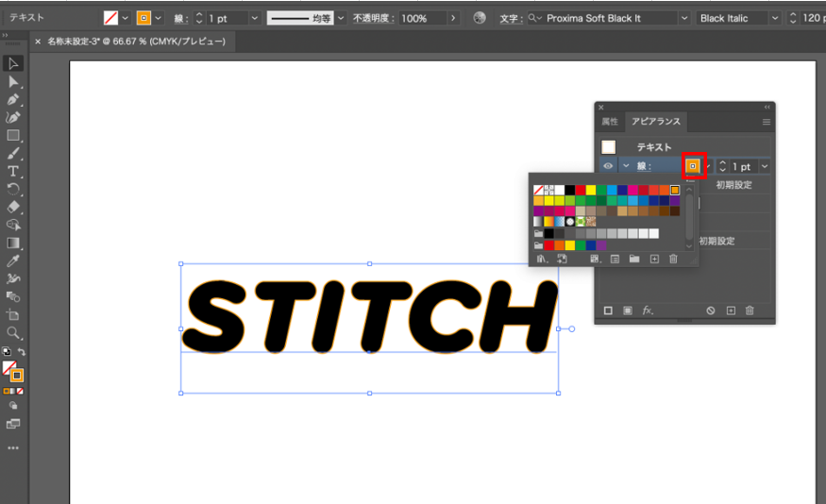Close the 名称未設定-3 document tab

click(x=38, y=42)
